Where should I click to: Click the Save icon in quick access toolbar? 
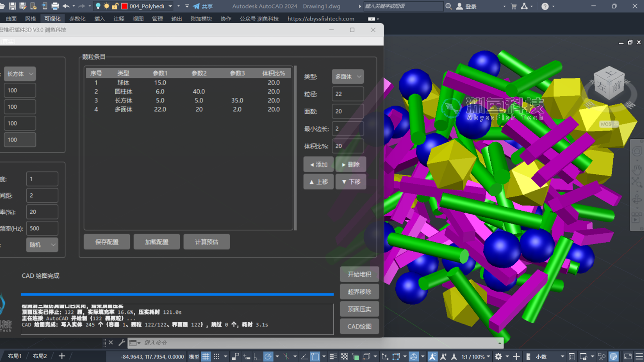(x=12, y=6)
